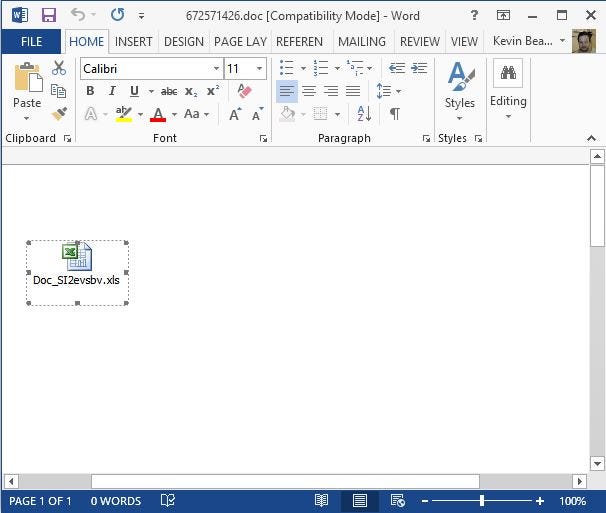Grow font size with larger A icon
Screen dimensions: 606x513
coord(235,114)
